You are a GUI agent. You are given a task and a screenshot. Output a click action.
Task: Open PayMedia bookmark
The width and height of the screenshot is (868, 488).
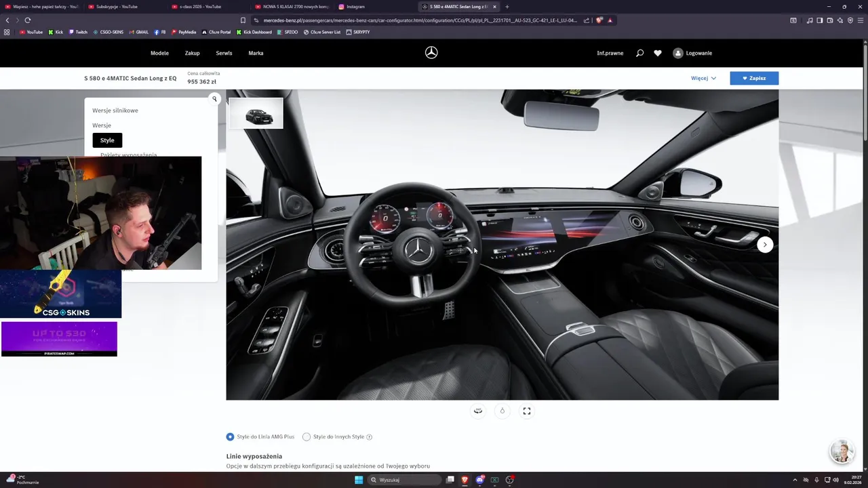pyautogui.click(x=184, y=32)
